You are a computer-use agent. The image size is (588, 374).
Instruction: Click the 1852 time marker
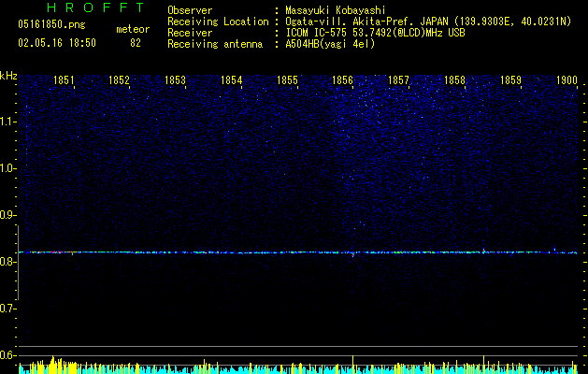click(120, 80)
